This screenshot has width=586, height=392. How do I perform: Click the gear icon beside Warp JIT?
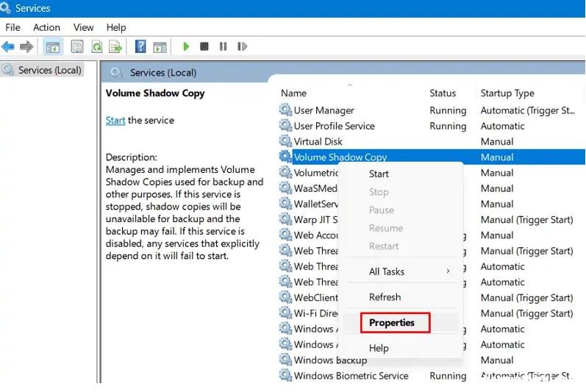285,219
